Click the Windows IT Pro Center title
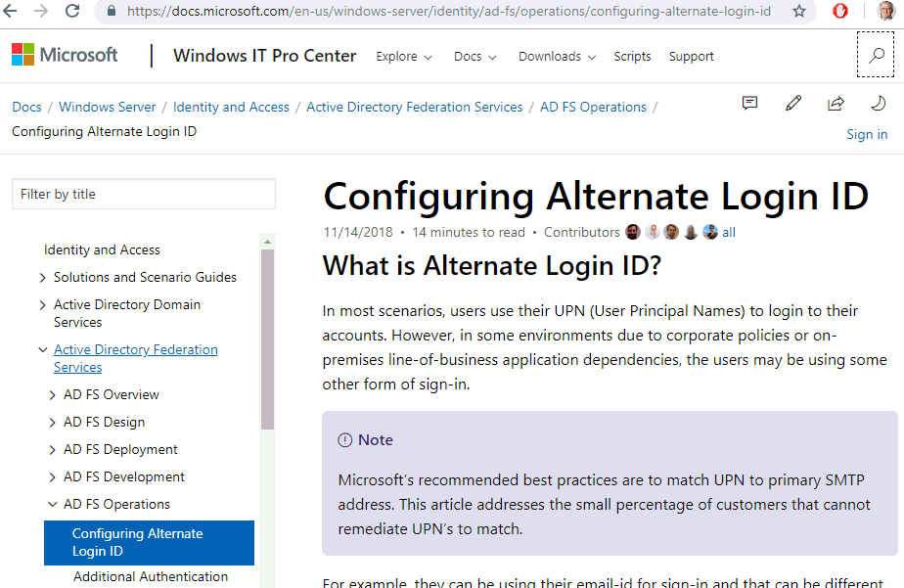This screenshot has width=904, height=588. click(264, 56)
